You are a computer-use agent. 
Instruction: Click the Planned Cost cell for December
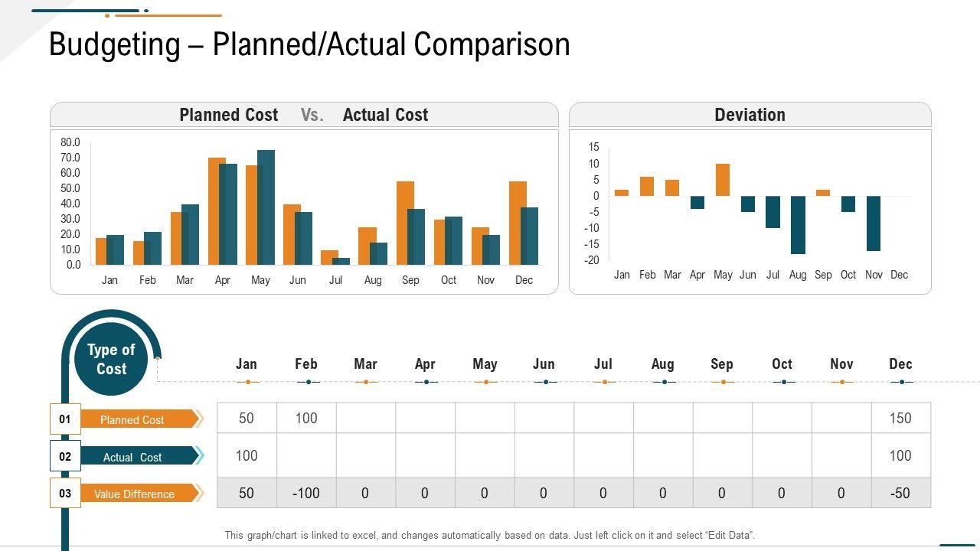click(900, 419)
